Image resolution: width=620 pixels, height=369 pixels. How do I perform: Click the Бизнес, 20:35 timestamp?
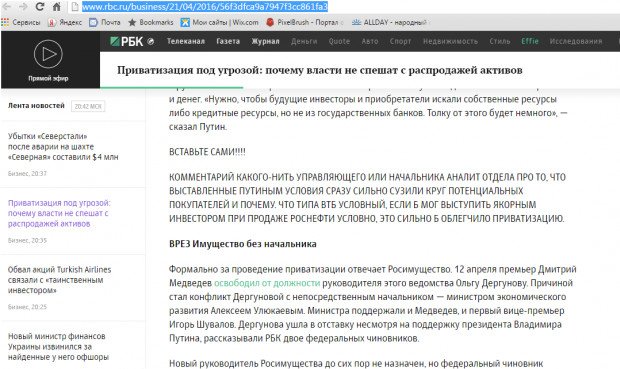click(27, 240)
